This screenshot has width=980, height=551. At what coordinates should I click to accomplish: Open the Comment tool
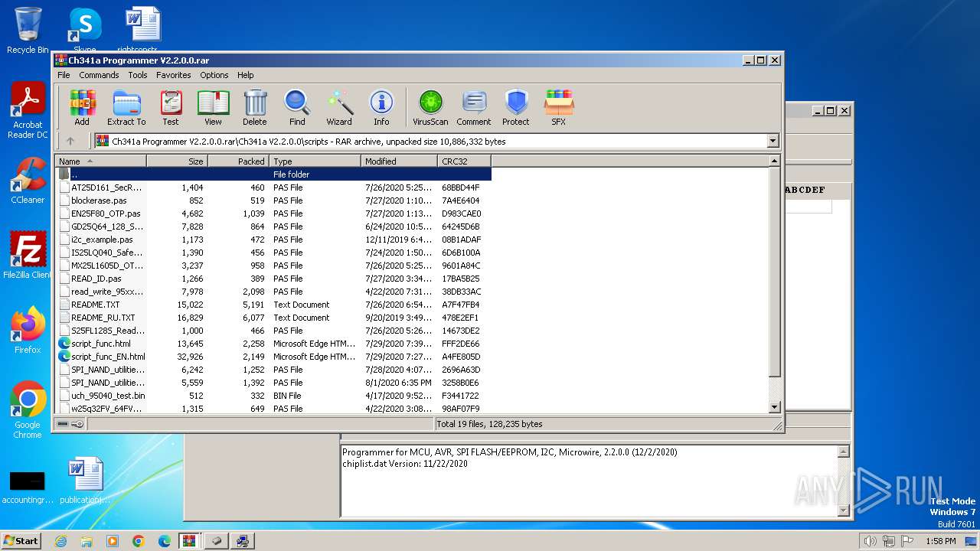coord(474,108)
